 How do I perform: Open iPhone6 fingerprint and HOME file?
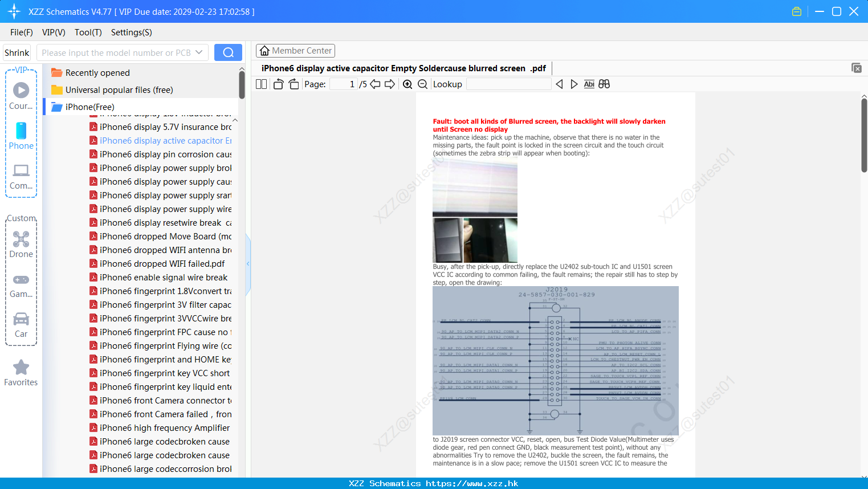pyautogui.click(x=161, y=360)
